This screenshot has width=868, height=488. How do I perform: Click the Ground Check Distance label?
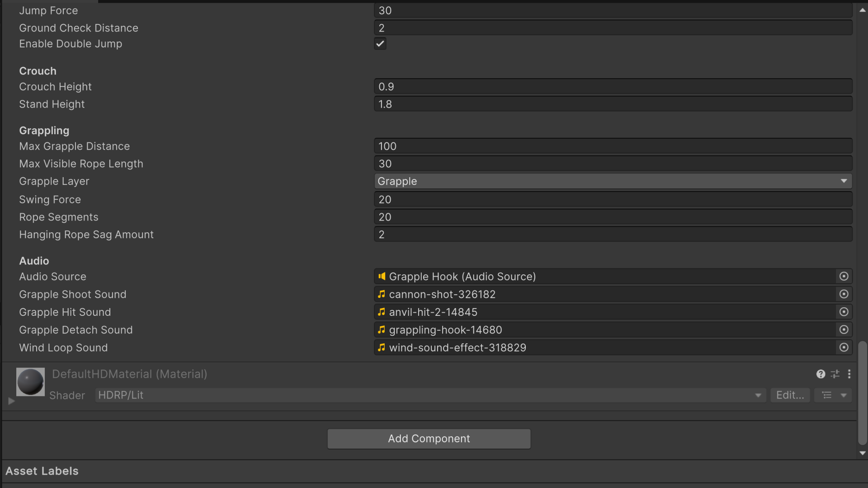(x=79, y=28)
